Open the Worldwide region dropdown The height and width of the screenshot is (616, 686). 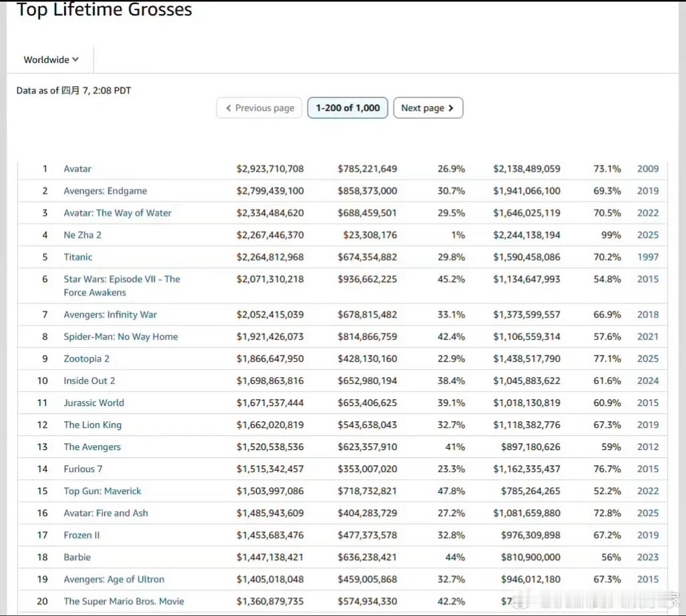pyautogui.click(x=51, y=60)
